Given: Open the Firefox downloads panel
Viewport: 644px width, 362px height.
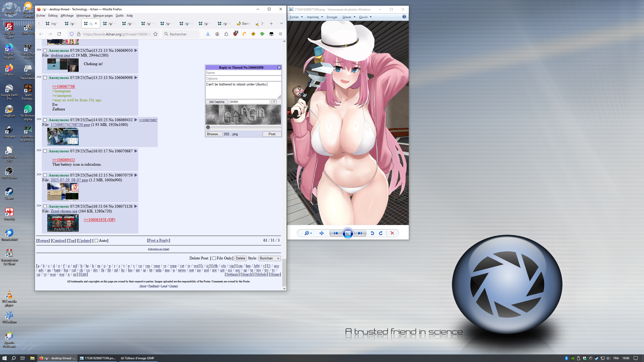Looking at the screenshot, I should click(208, 34).
